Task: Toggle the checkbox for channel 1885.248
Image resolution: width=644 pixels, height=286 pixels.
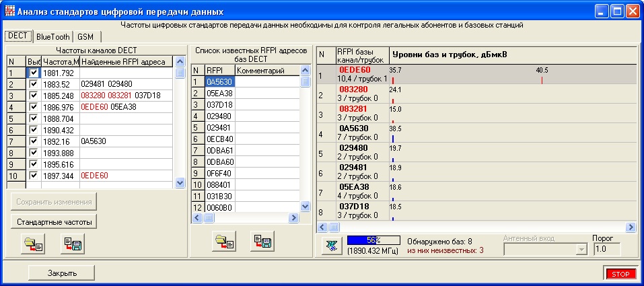Action: (x=33, y=95)
